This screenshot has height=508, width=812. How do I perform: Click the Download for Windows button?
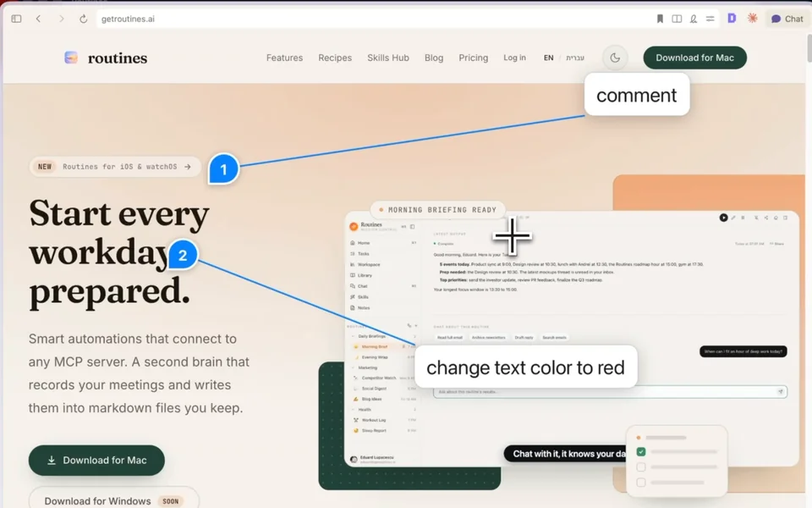pyautogui.click(x=113, y=500)
